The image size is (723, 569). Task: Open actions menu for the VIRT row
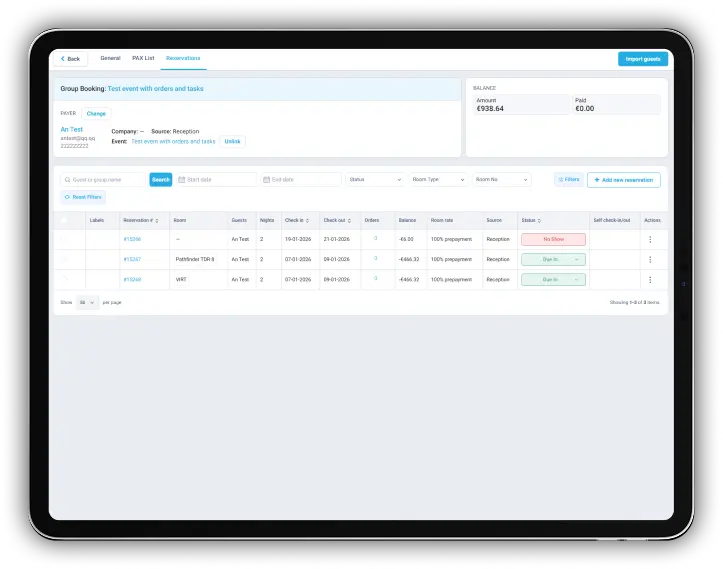point(650,280)
